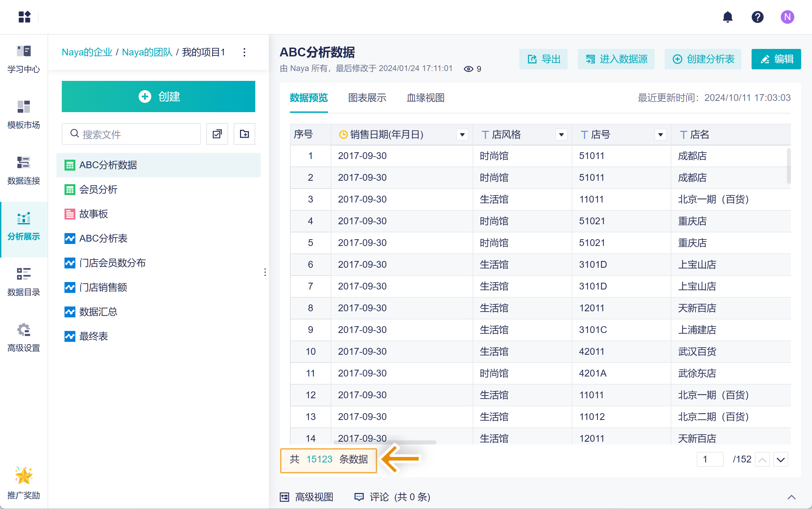Click the Naya的团队 breadcrumb link

coord(147,52)
